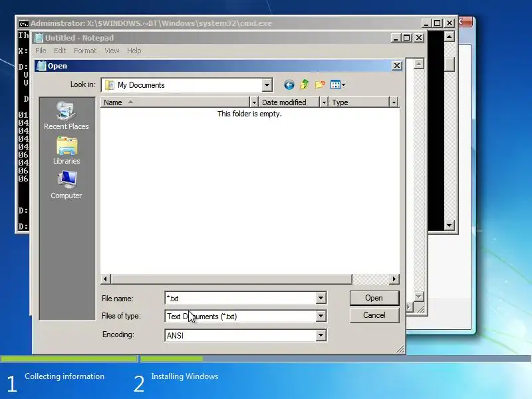Open the Format menu in Notepad
This screenshot has height=399, width=532.
[85, 51]
